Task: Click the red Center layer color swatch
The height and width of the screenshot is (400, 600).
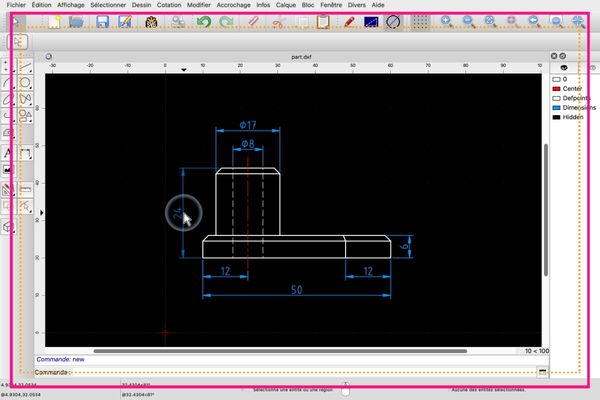Action: [556, 89]
